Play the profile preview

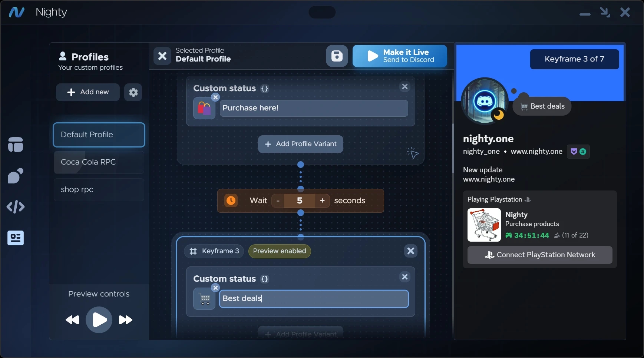pos(99,320)
